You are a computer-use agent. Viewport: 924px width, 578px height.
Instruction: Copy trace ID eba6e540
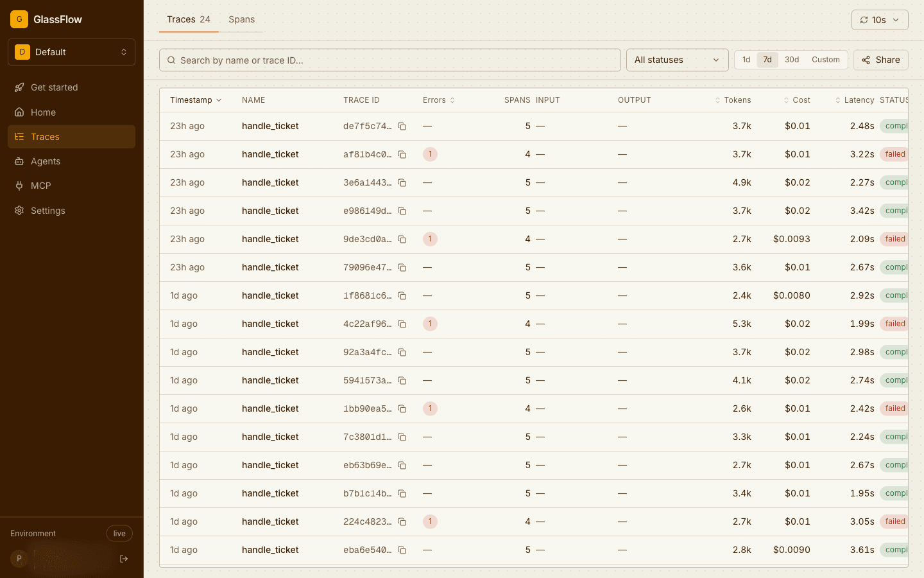click(x=402, y=550)
